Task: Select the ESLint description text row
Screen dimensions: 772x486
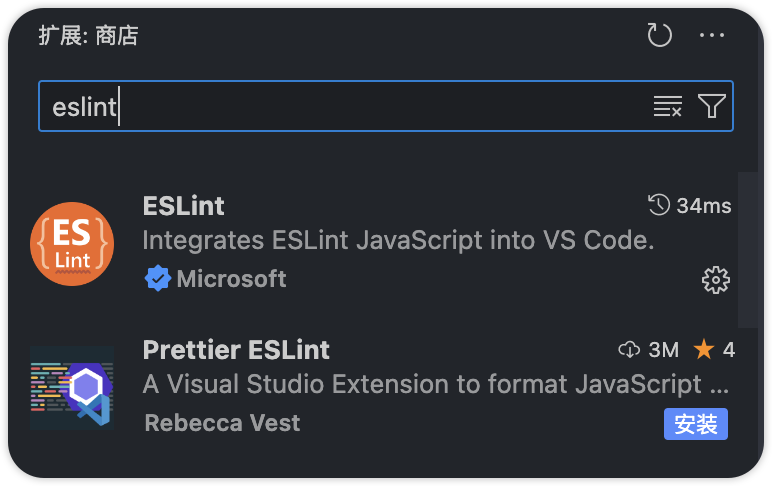Action: (398, 241)
